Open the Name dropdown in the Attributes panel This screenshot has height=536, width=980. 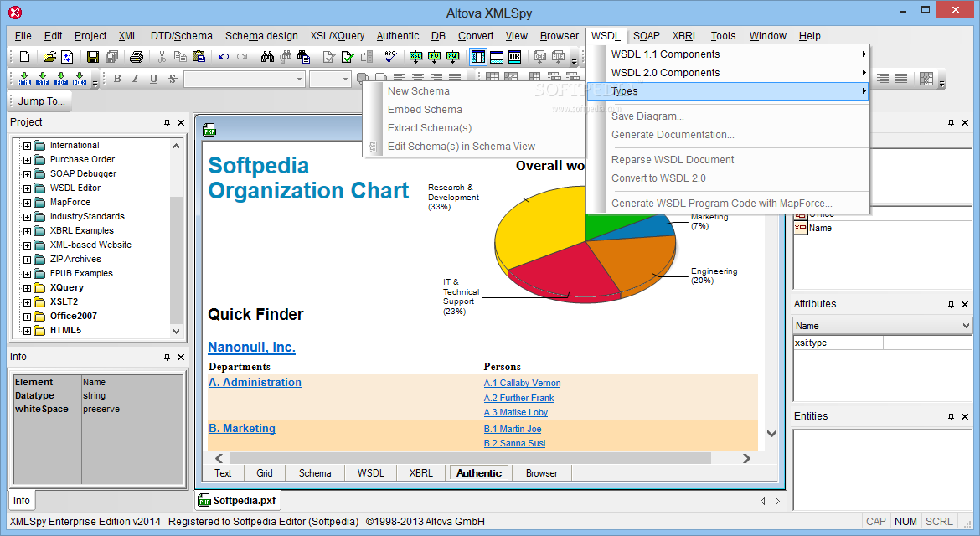click(882, 326)
